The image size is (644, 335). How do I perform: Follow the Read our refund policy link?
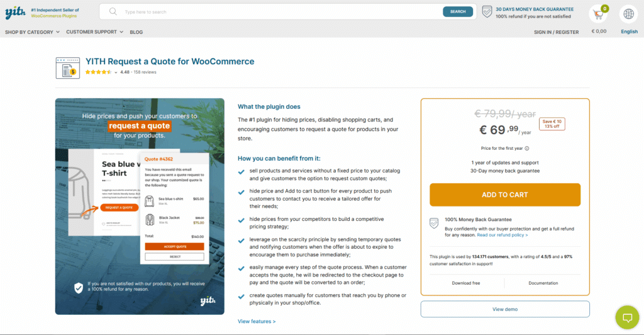coord(502,235)
